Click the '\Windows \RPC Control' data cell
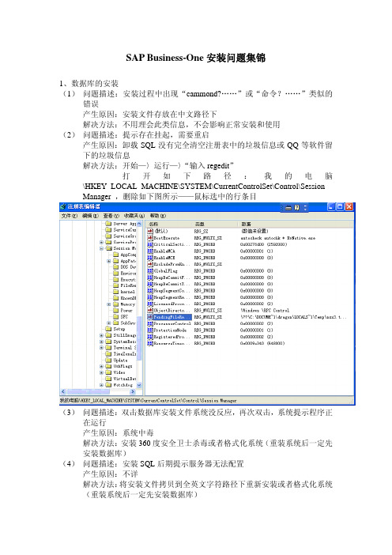This screenshot has height=555, width=392. [265, 311]
